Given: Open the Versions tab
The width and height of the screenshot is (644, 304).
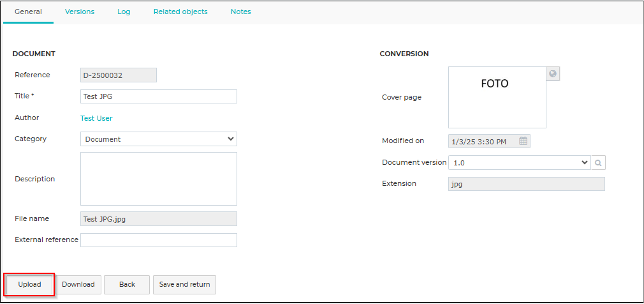Looking at the screenshot, I should pos(80,11).
